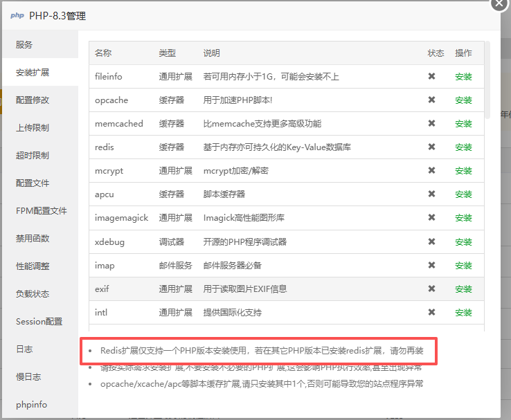Click the status X icon for intl
Screen dimensions: 511x420
click(431, 312)
